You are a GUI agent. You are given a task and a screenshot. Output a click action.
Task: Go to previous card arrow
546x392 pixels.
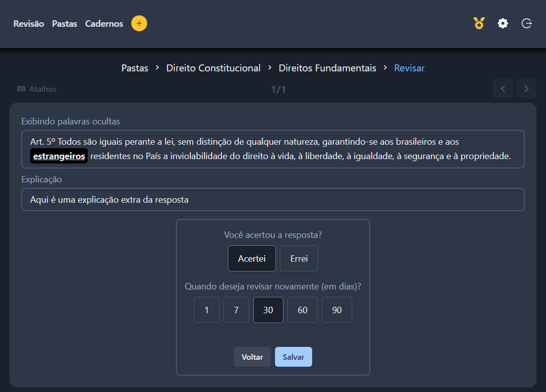[x=503, y=89]
